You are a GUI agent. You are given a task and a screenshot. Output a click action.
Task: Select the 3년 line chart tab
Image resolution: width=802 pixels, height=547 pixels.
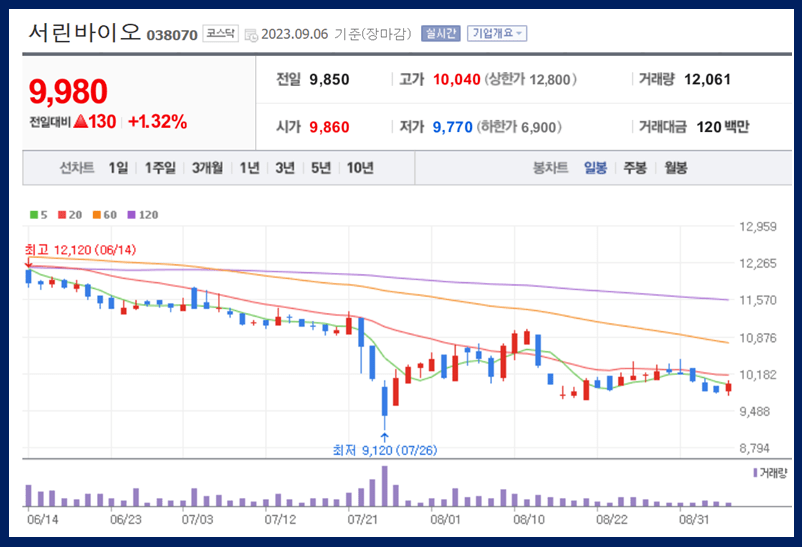(x=285, y=168)
